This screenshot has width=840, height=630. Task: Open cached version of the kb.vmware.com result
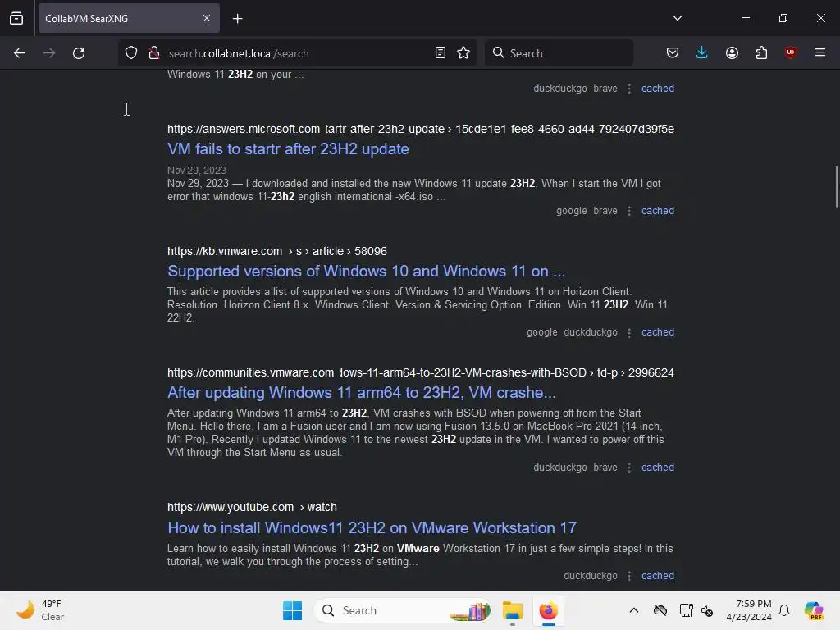coord(658,332)
